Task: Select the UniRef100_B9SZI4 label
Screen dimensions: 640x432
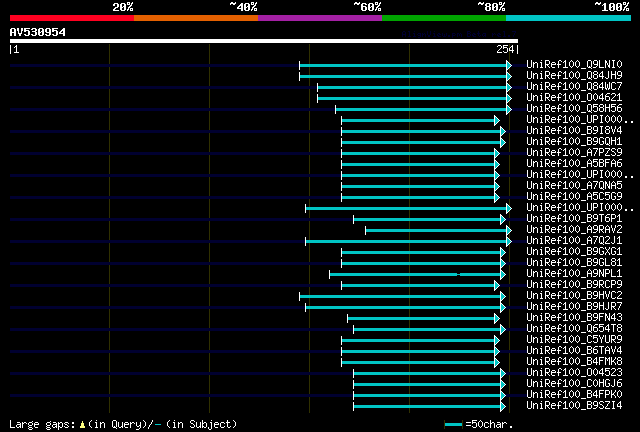Action: tap(574, 406)
